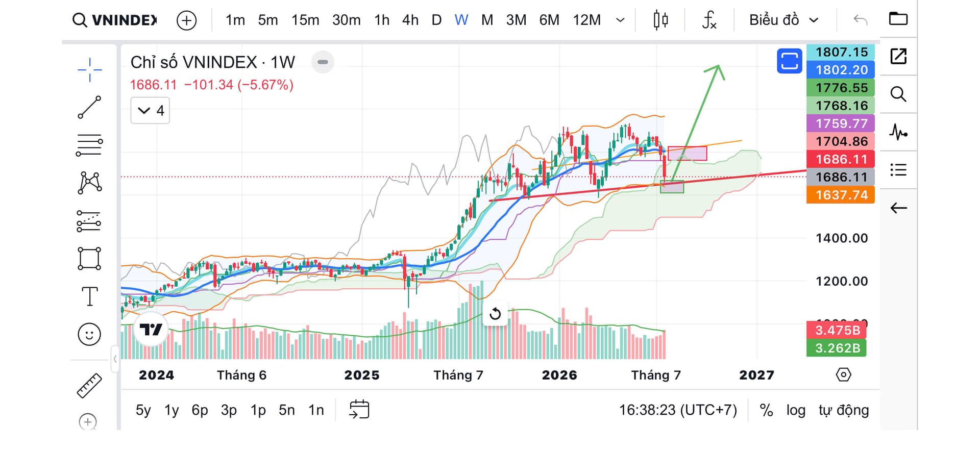Click the gray minus pill beside the chart title
This screenshot has width=980, height=452.
pos(323,62)
